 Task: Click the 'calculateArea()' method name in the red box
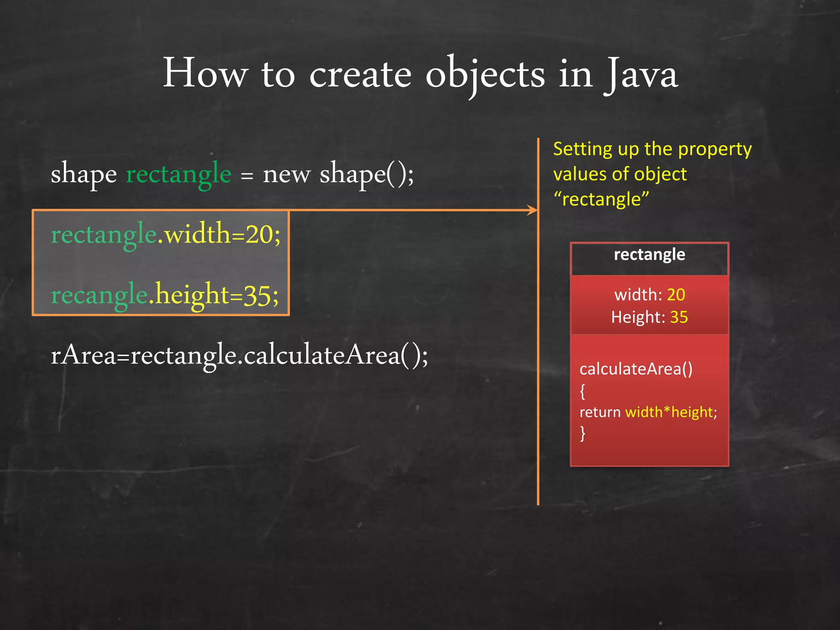click(636, 369)
